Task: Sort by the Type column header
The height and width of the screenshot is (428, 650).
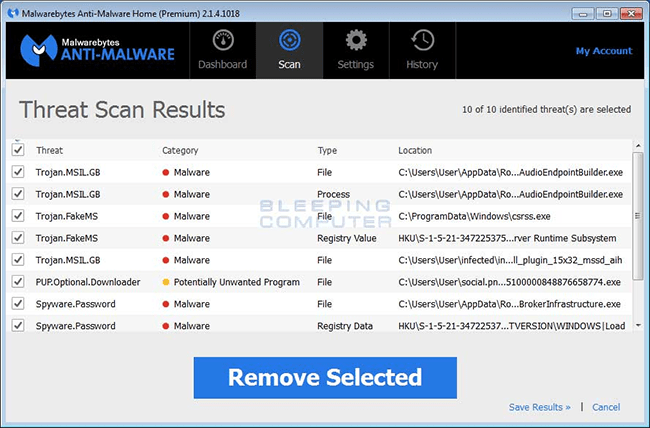Action: pyautogui.click(x=327, y=151)
